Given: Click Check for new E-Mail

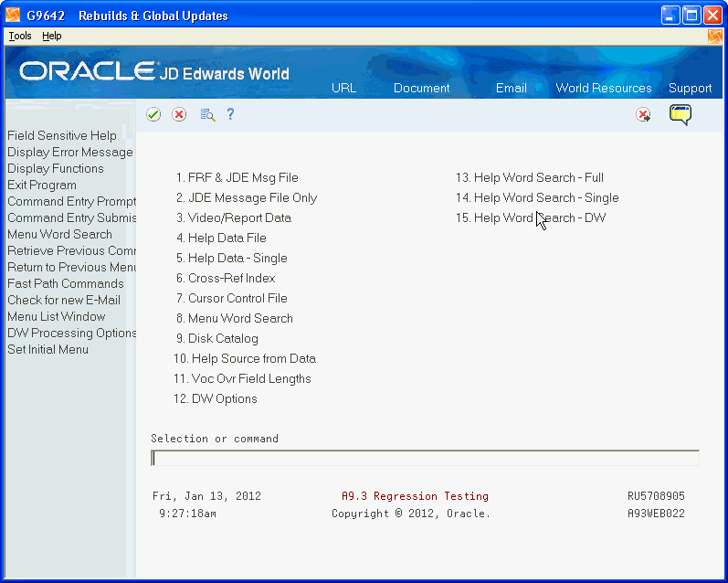Looking at the screenshot, I should tap(64, 300).
